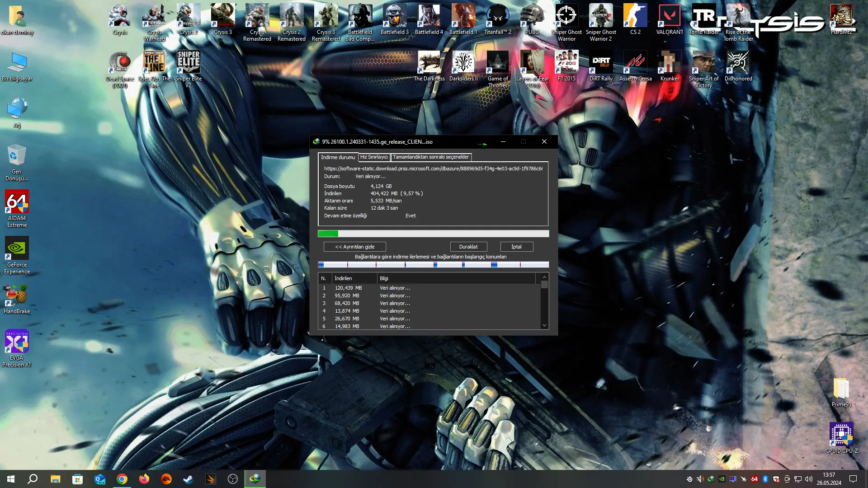
Task: Select connection row 2 with 95,920 MB
Action: (x=429, y=296)
